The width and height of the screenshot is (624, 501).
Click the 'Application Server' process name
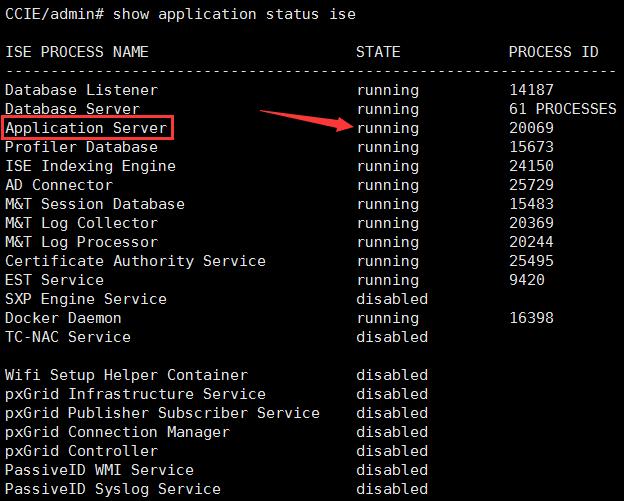[86, 128]
